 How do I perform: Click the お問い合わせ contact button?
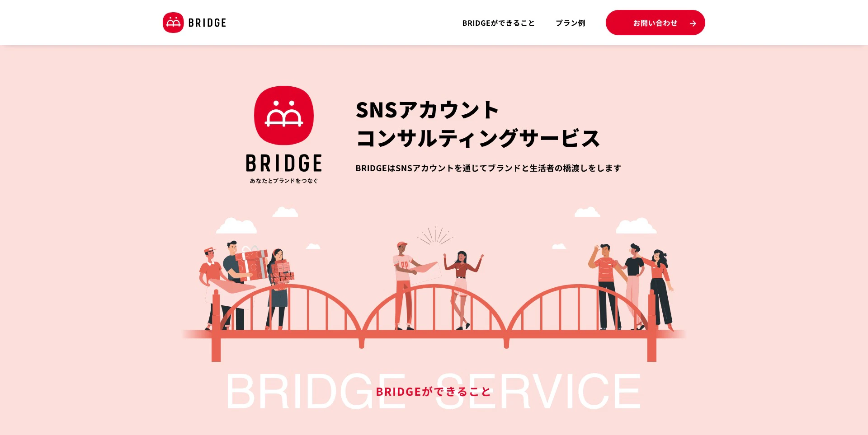[x=655, y=23]
